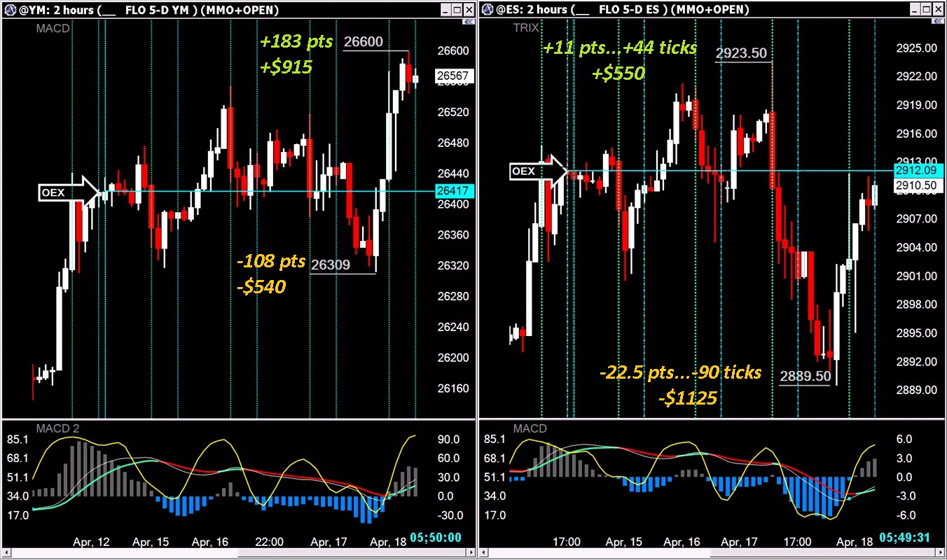The width and height of the screenshot is (947, 560).
Task: Minimize the @YM chart window
Action: click(x=446, y=10)
